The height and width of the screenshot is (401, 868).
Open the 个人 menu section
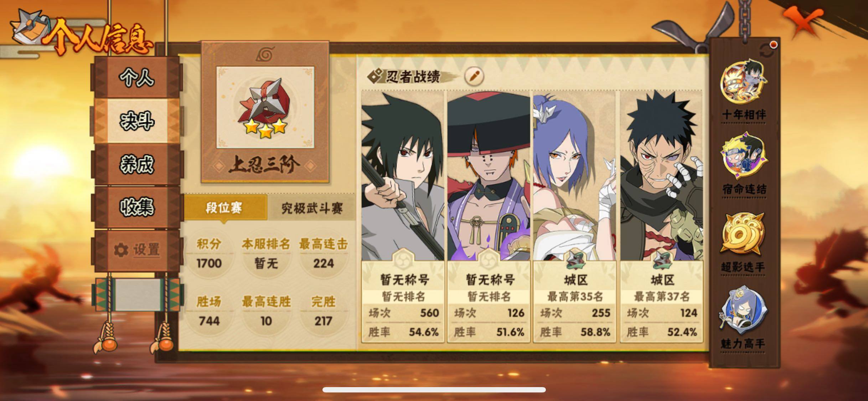click(x=137, y=77)
